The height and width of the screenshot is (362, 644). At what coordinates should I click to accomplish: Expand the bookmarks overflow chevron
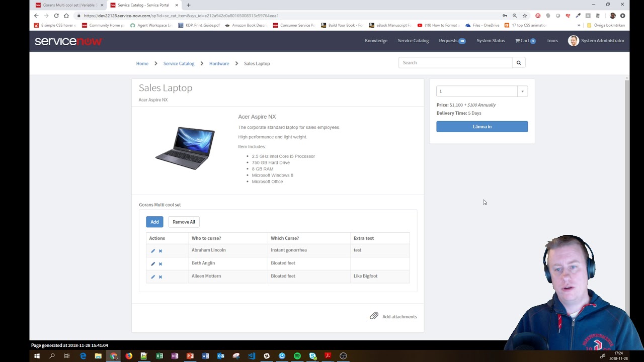pos(579,25)
